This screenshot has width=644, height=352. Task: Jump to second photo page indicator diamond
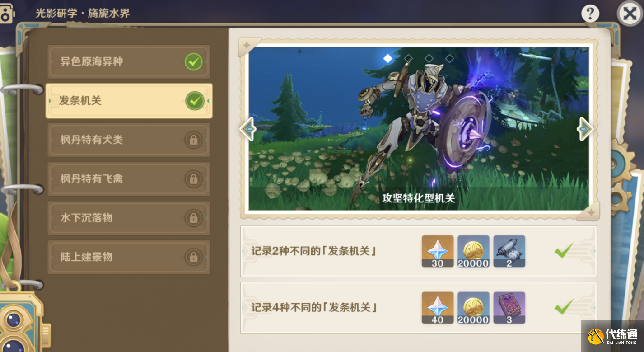(x=408, y=58)
